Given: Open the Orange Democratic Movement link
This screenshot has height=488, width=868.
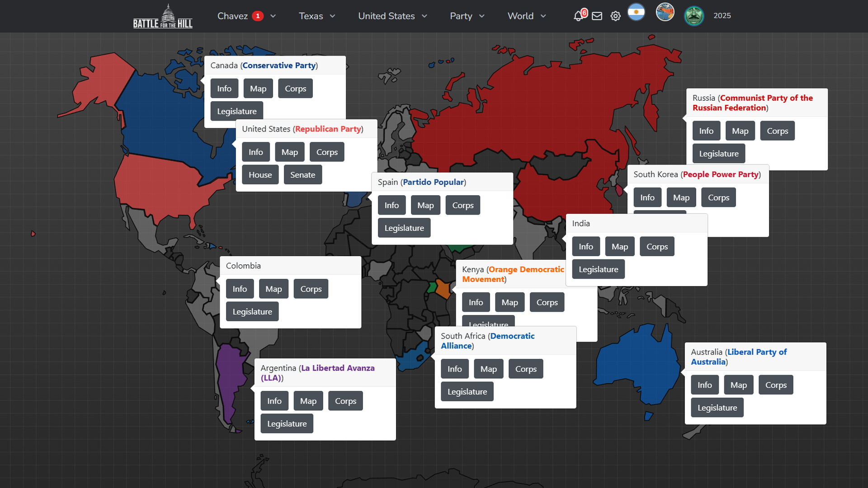Looking at the screenshot, I should coord(513,274).
